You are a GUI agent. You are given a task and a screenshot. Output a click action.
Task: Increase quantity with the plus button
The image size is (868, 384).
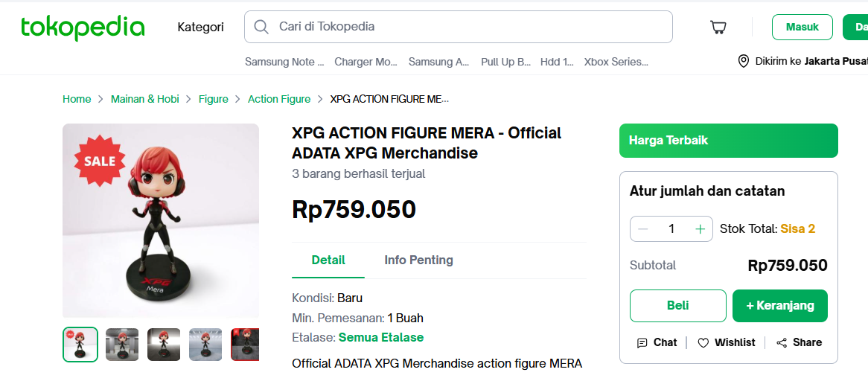tap(700, 229)
